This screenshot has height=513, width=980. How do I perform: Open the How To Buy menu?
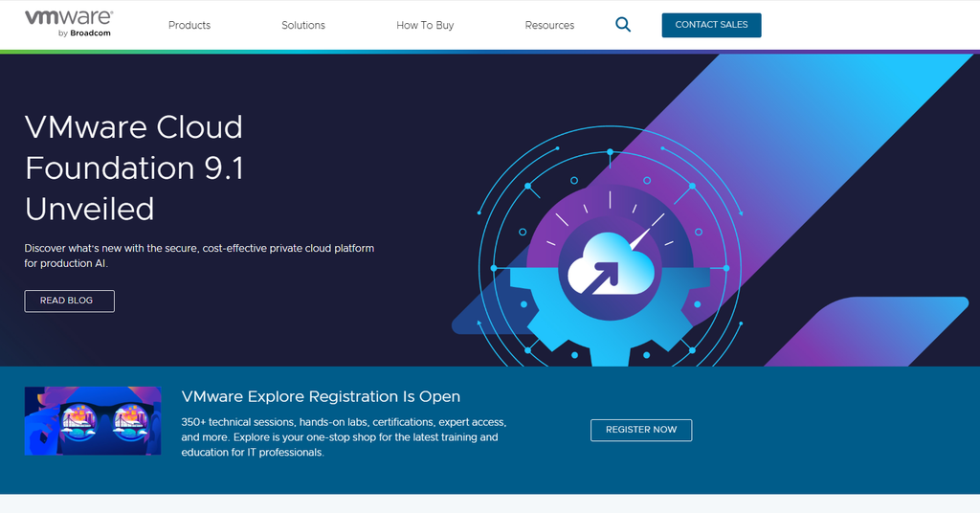(425, 25)
